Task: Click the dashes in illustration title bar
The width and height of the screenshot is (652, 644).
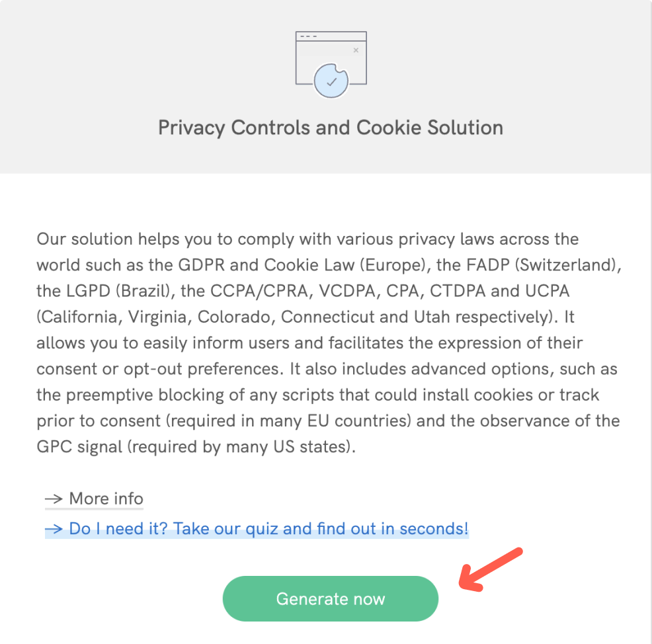Action: (307, 36)
